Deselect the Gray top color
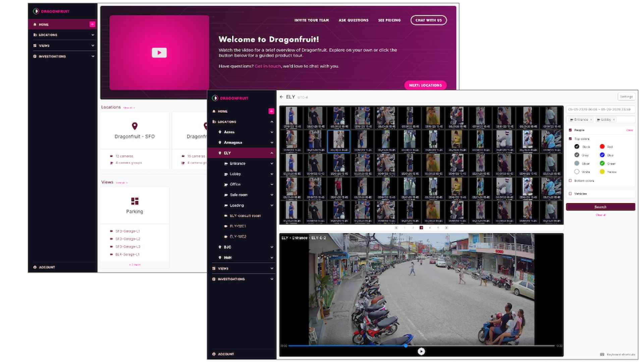Viewport: 644px width, 362px height. (x=577, y=155)
